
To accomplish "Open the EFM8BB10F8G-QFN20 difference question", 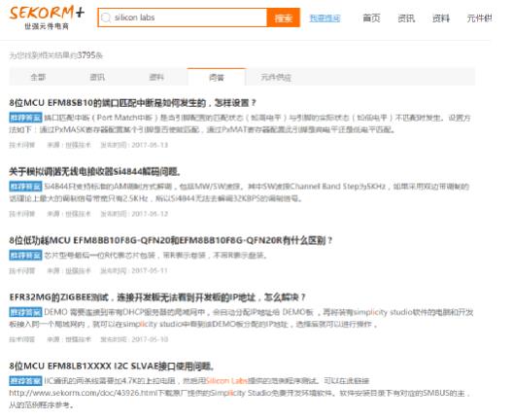I will (x=170, y=240).
